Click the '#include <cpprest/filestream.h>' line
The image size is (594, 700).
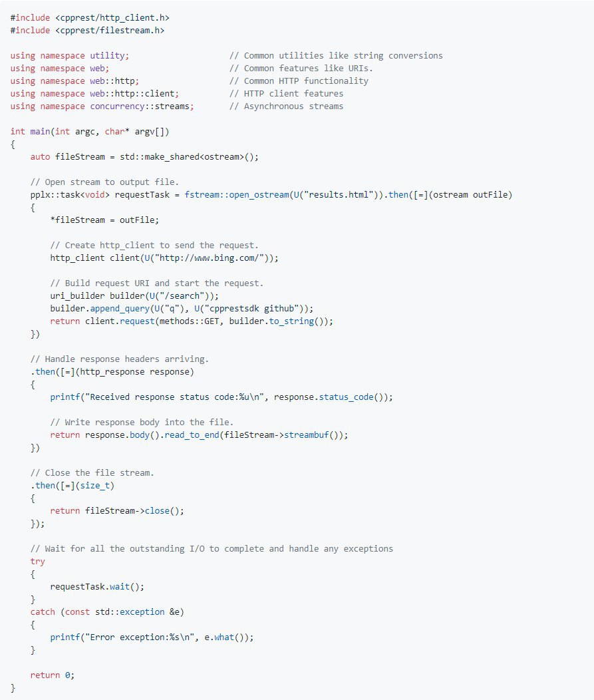(88, 31)
